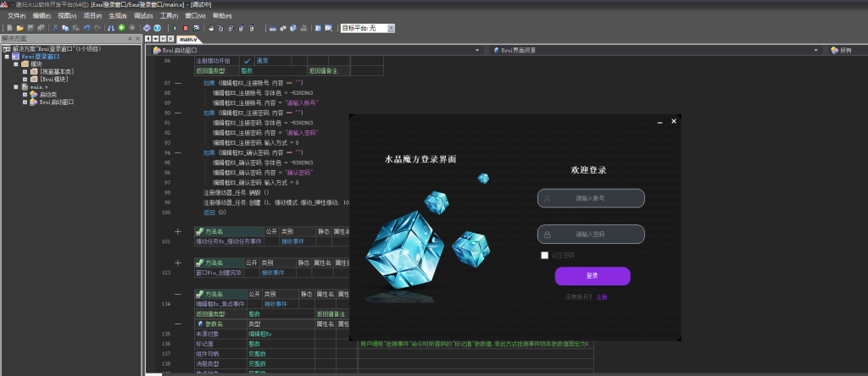Expand the [Exui模块] tree node
This screenshot has height=376, width=868.
coord(25,80)
